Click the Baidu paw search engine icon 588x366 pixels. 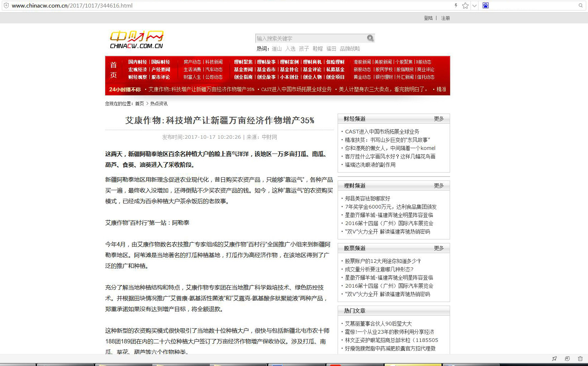[486, 5]
